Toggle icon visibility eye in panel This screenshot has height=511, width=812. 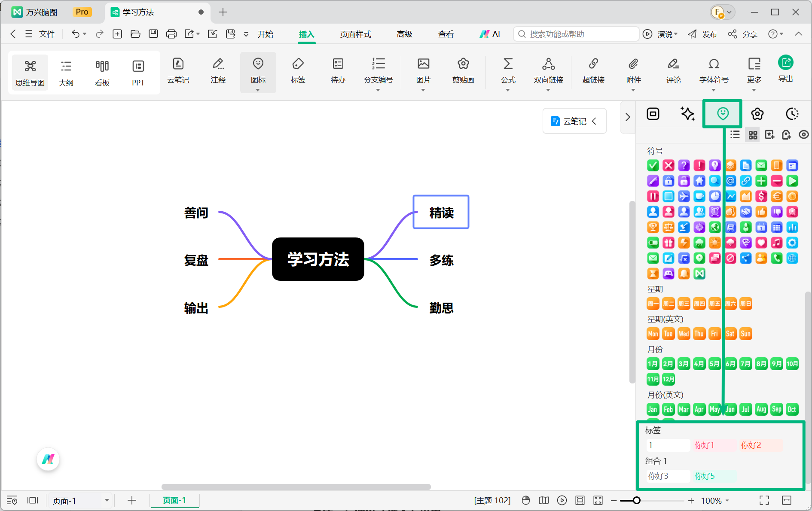click(803, 135)
